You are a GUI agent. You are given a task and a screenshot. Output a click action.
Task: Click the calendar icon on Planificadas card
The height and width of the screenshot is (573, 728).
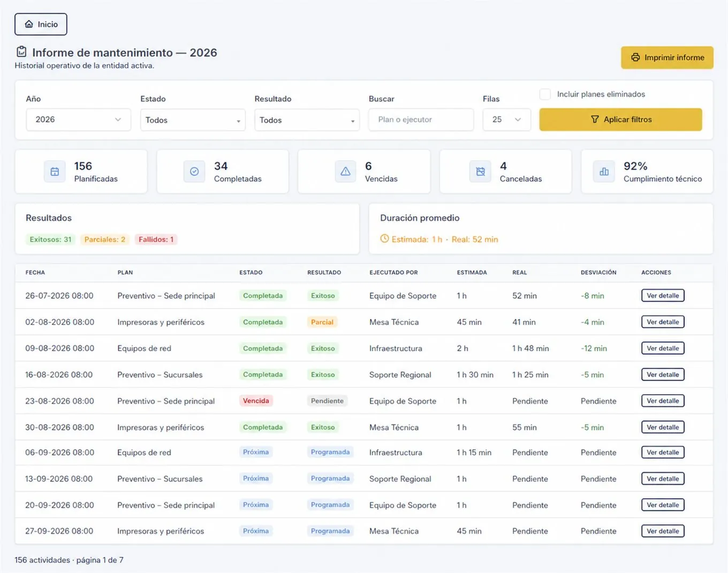pyautogui.click(x=55, y=172)
